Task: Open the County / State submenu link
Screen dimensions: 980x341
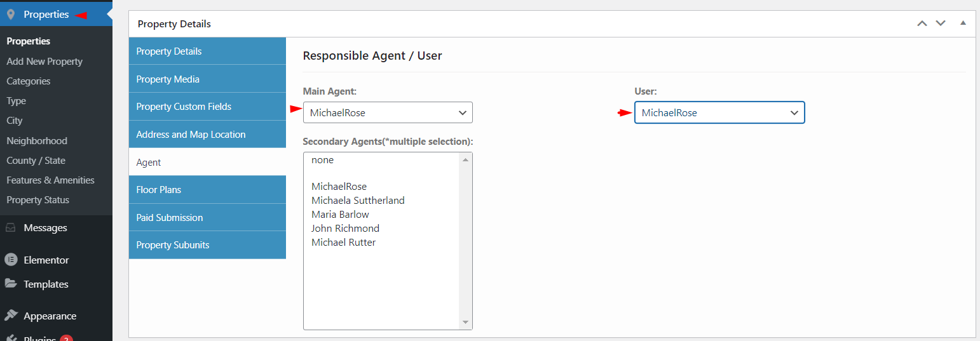Action: (x=36, y=160)
